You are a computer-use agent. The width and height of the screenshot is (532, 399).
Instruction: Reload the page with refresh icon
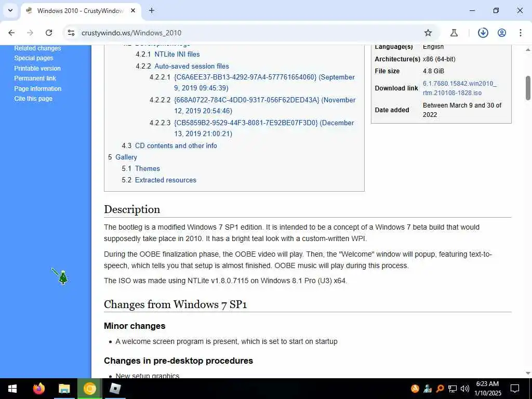(49, 33)
